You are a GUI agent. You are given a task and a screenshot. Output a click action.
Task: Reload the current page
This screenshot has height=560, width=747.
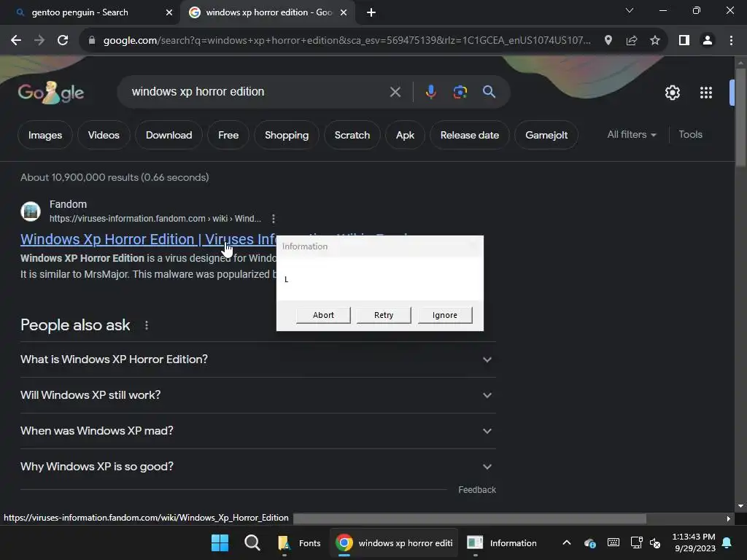(63, 41)
